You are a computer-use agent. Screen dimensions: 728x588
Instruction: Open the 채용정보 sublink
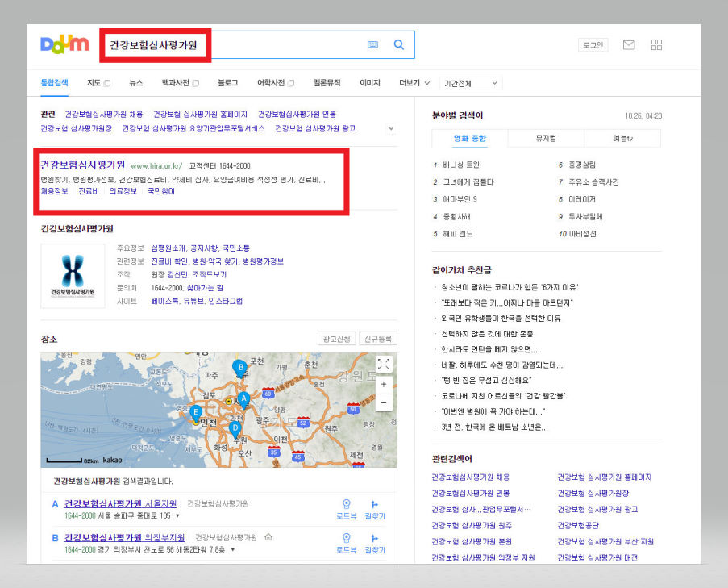pyautogui.click(x=54, y=191)
